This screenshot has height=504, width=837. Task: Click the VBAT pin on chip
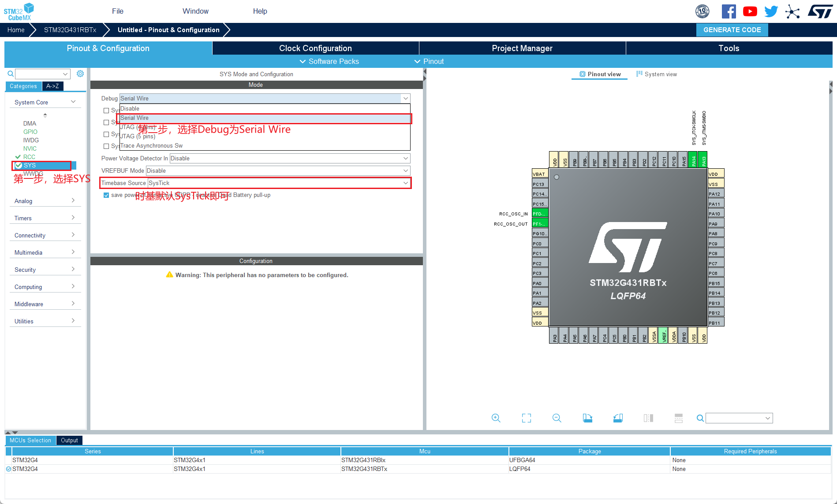540,174
